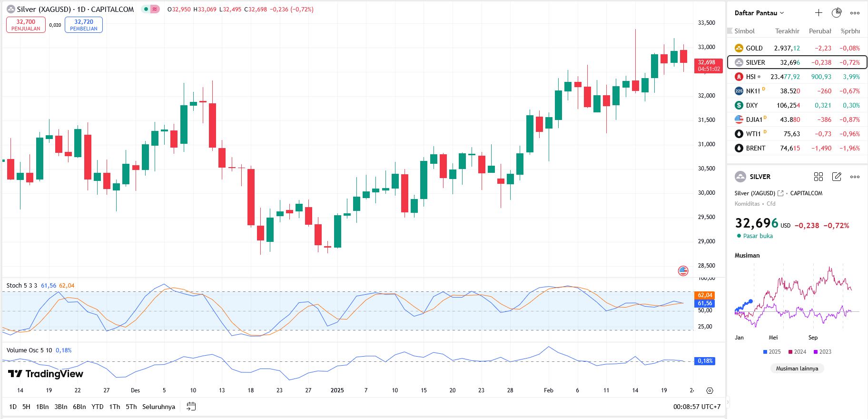868x419 pixels.
Task: Switch to the YTD time range
Action: pos(97,407)
